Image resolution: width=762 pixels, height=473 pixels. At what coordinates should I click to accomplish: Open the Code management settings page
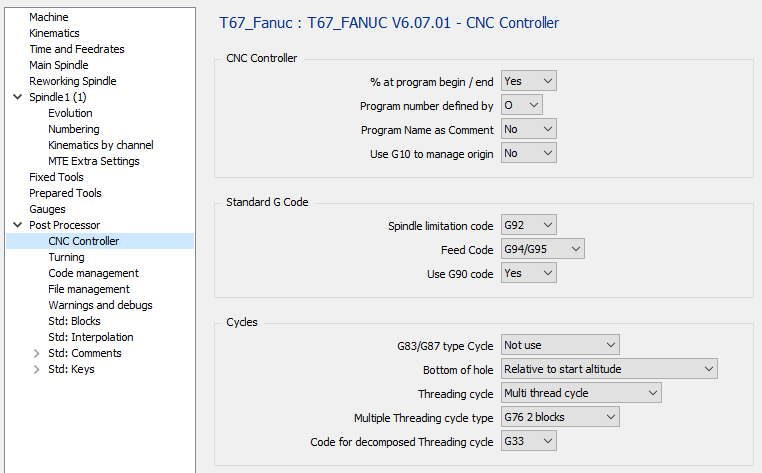point(93,273)
